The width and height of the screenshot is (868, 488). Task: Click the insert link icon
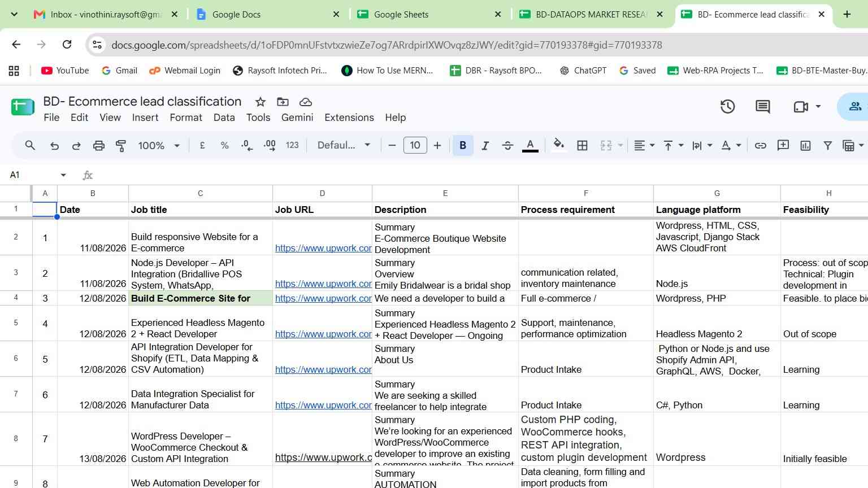tap(761, 146)
